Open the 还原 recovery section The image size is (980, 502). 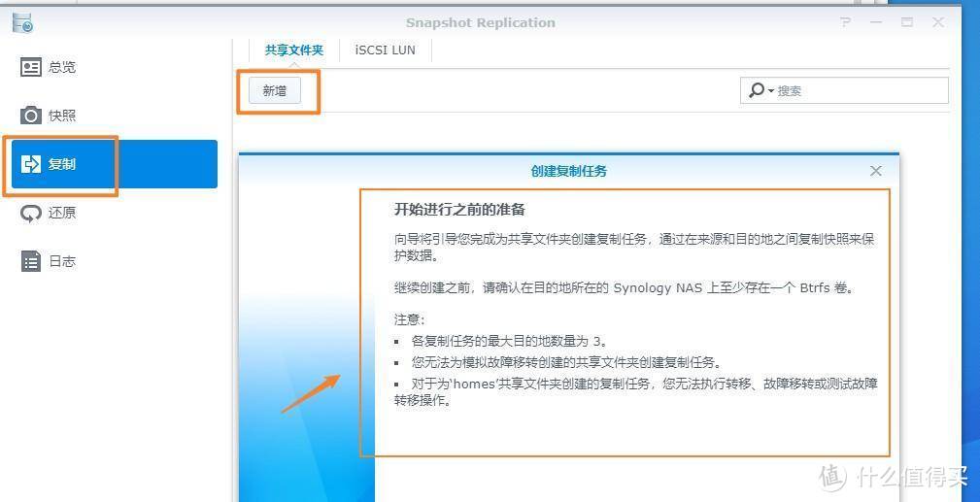click(x=114, y=213)
